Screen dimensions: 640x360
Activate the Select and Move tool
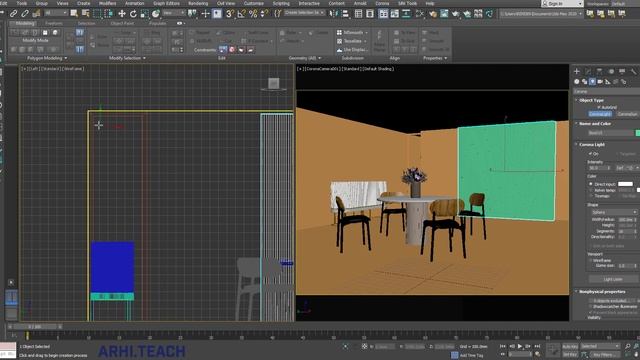click(122, 13)
